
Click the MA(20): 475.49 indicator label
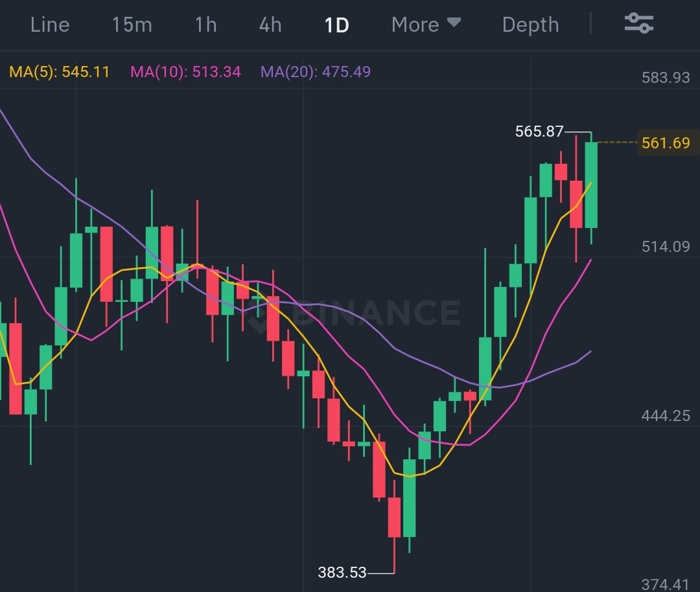tap(315, 72)
